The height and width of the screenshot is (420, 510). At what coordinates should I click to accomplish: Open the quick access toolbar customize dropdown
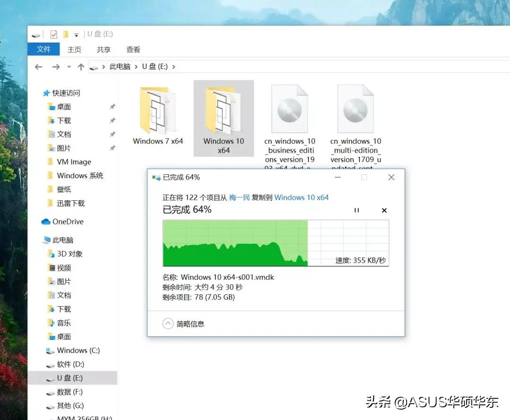click(x=76, y=35)
